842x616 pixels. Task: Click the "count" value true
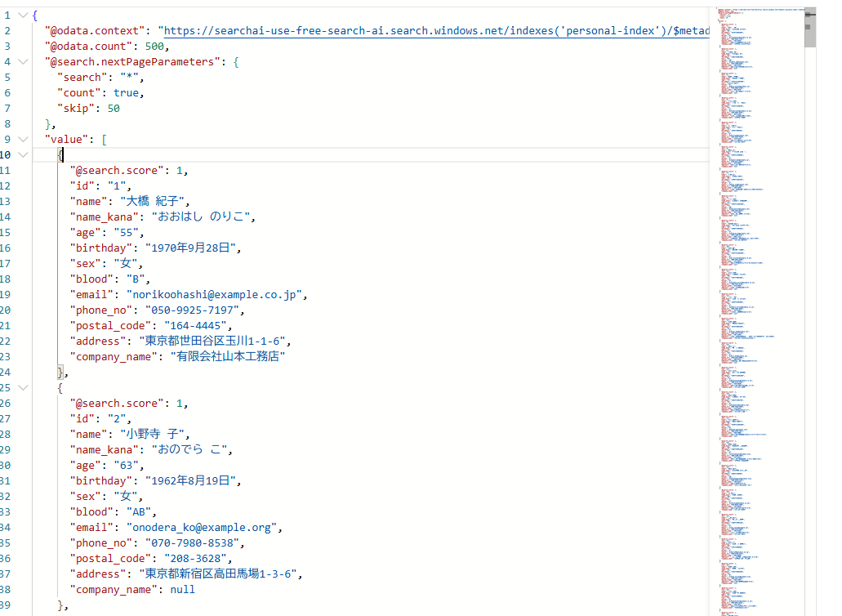[127, 93]
